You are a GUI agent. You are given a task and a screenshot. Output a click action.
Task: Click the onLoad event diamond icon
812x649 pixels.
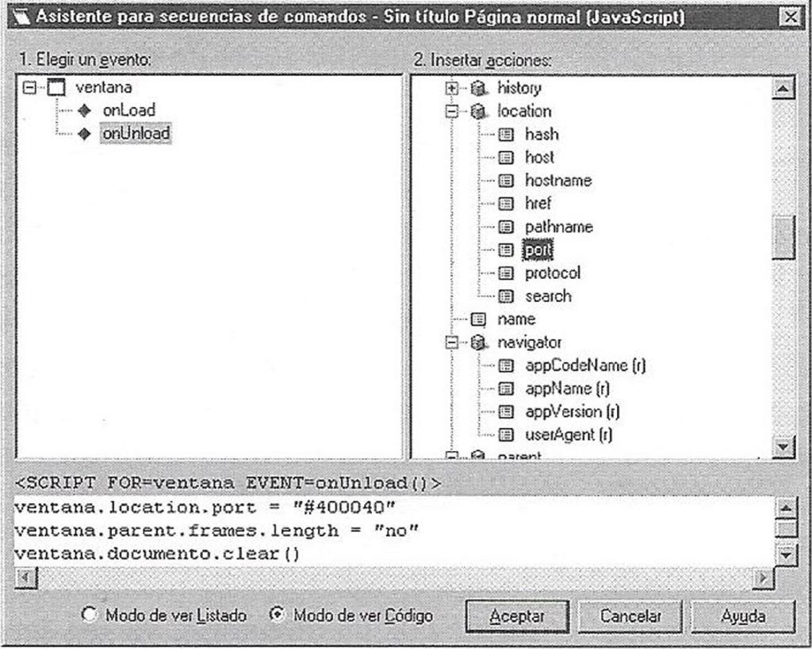84,110
